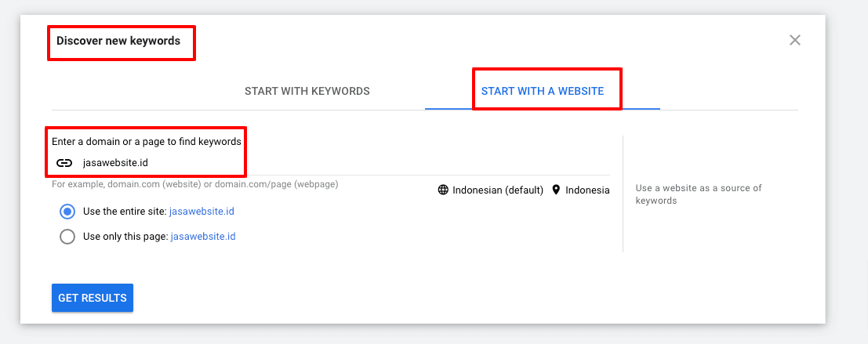Open jasawebsite.id link in entire site row

tap(202, 212)
